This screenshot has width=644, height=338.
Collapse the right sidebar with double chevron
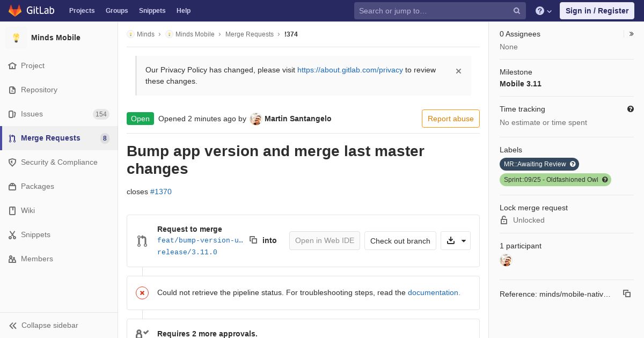pos(631,34)
